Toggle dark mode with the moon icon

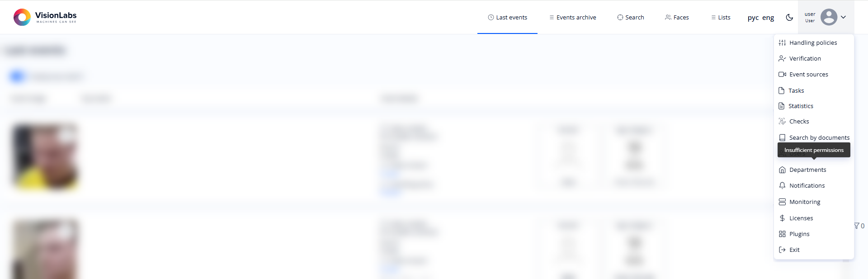(789, 17)
